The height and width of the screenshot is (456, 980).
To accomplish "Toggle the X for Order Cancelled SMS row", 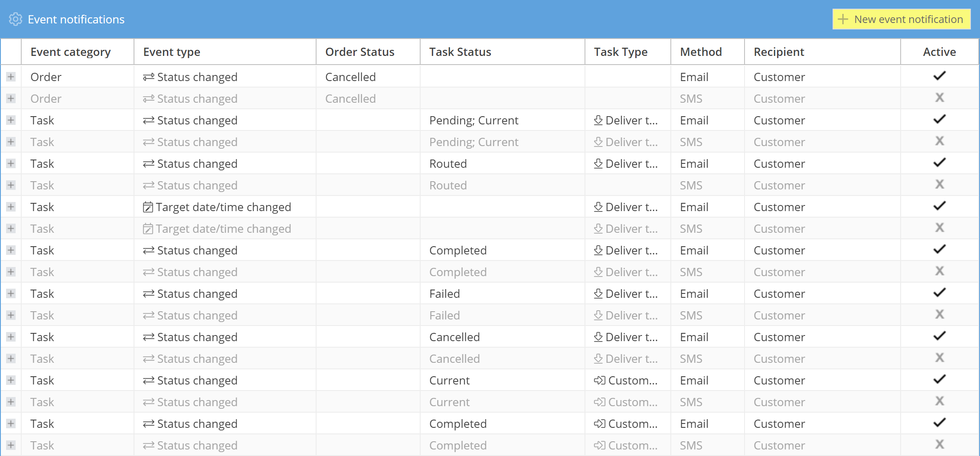I will pos(939,98).
